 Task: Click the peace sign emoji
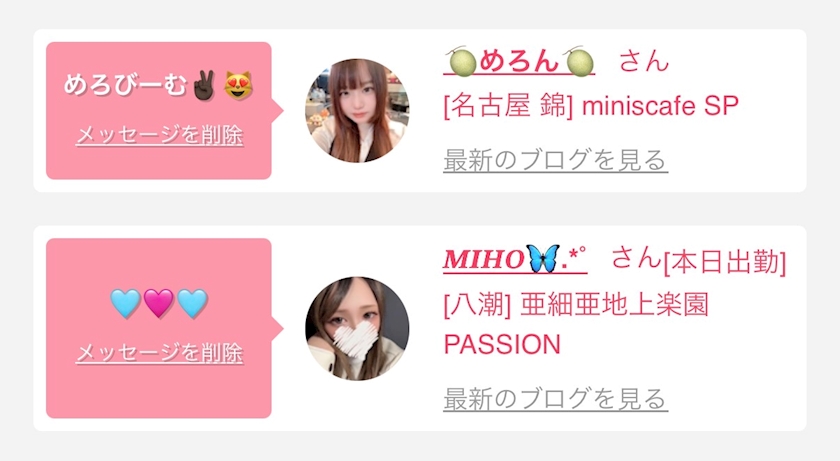[x=204, y=85]
